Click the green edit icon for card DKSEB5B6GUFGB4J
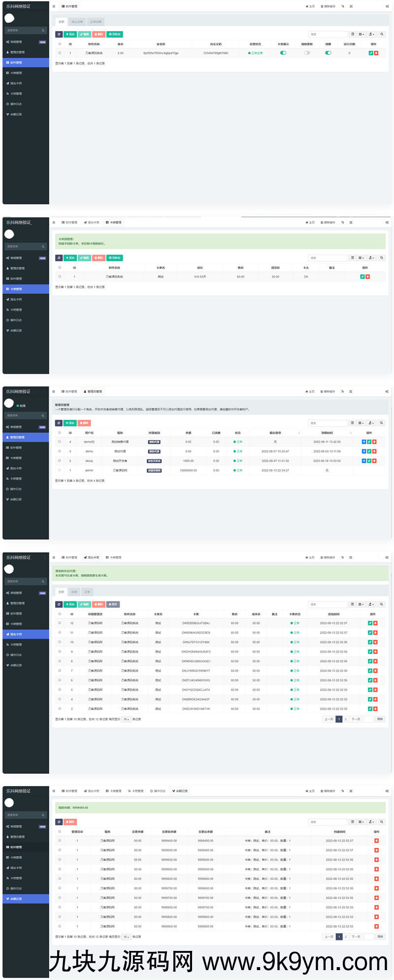 [370, 623]
